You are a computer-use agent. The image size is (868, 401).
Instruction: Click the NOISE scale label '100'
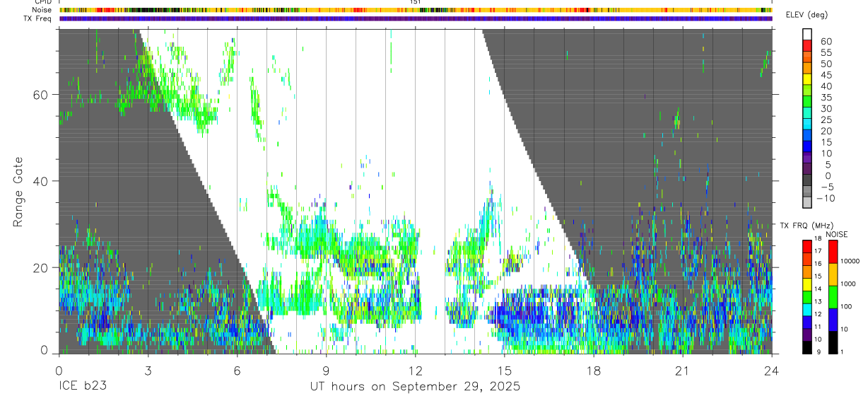pos(848,306)
